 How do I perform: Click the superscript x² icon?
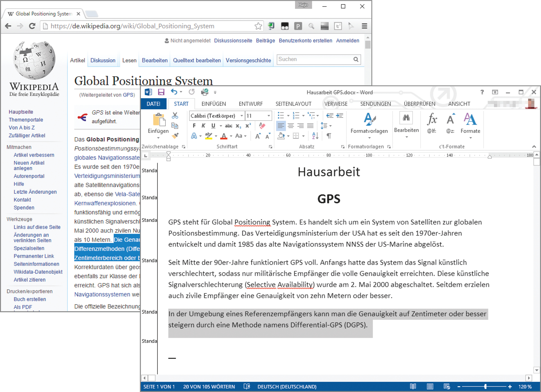tap(248, 126)
